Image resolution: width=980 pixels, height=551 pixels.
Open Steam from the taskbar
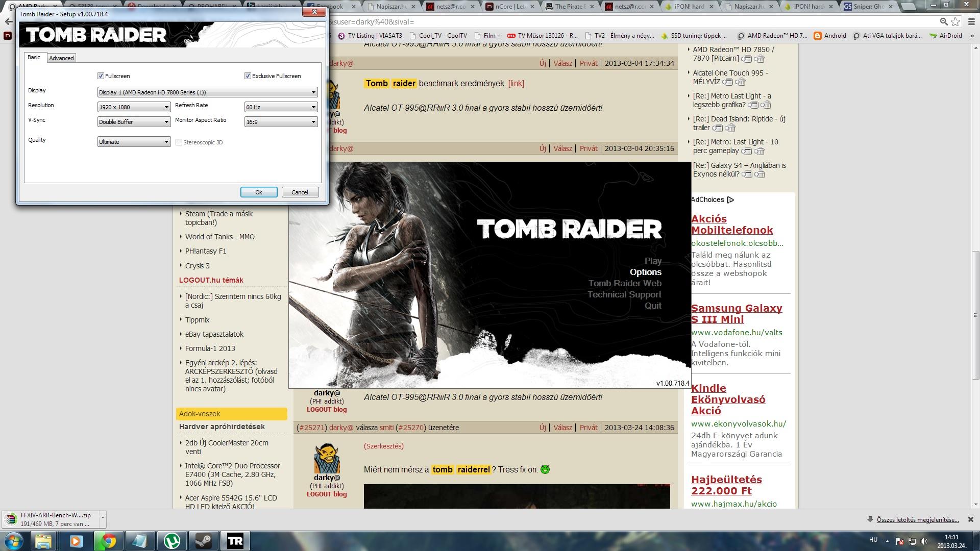pos(204,541)
